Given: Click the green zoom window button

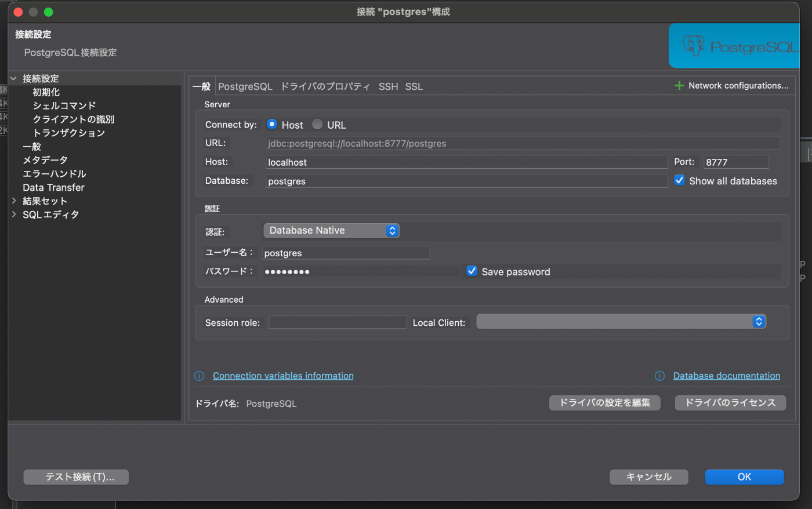Looking at the screenshot, I should 48,12.
